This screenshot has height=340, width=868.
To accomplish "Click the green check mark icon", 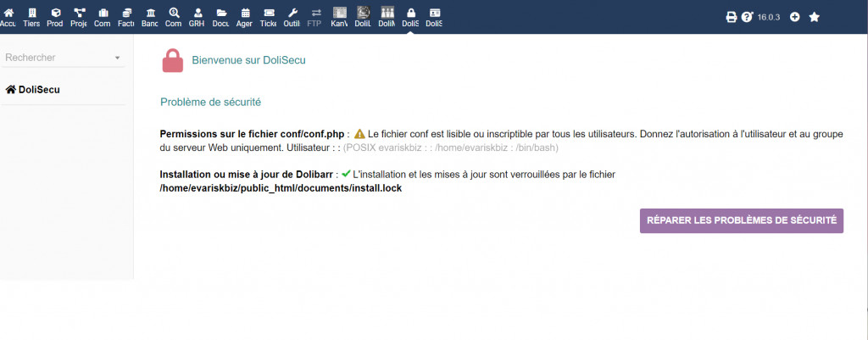I will coord(347,174).
